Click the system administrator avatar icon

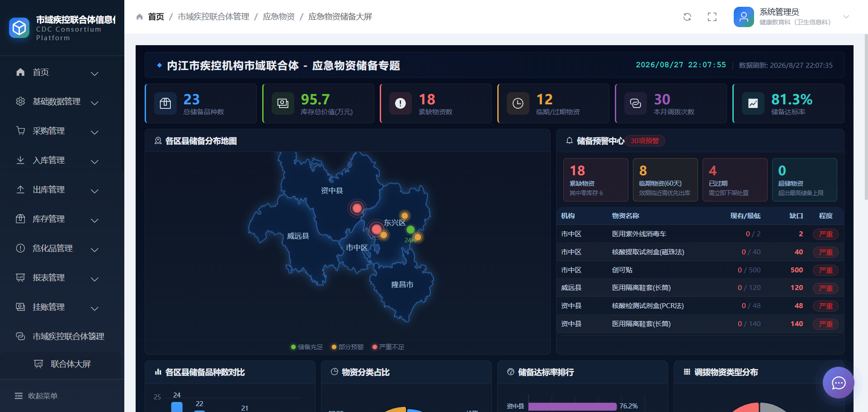click(x=744, y=17)
